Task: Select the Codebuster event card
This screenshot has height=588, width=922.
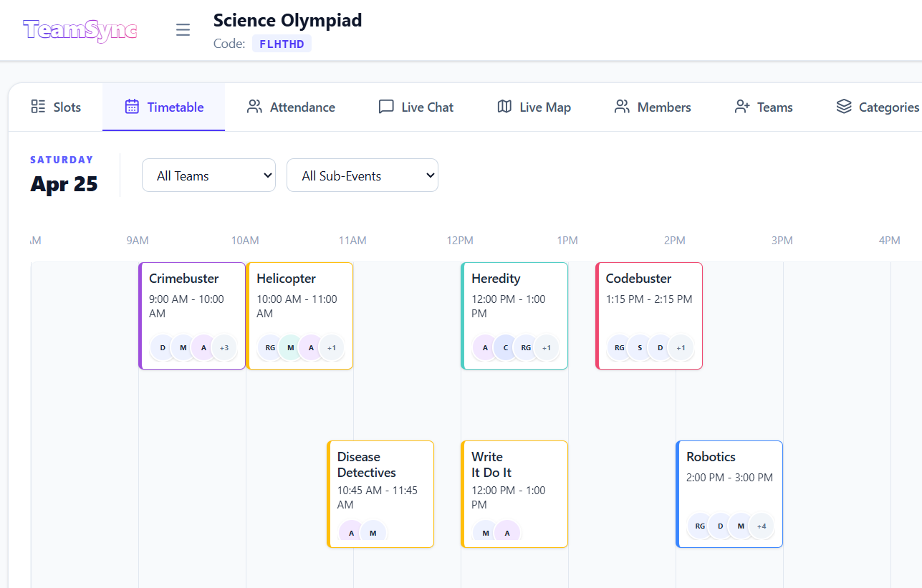Action: [x=649, y=301]
